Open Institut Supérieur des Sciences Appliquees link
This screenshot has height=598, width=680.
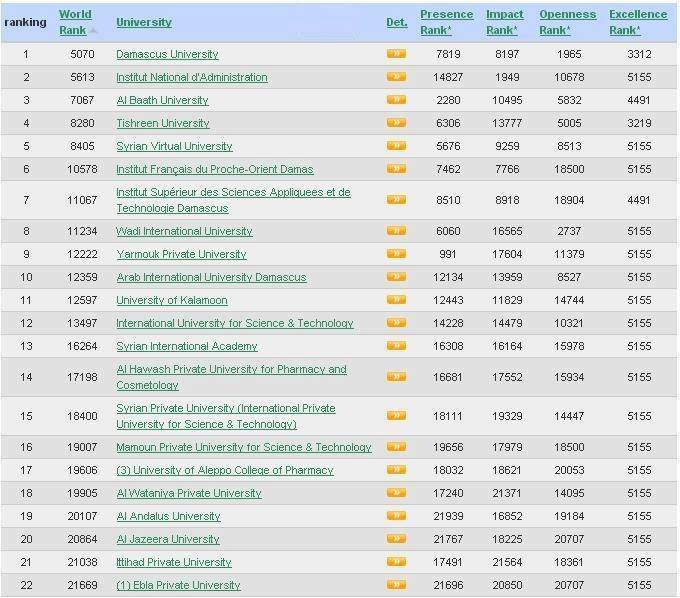233,200
